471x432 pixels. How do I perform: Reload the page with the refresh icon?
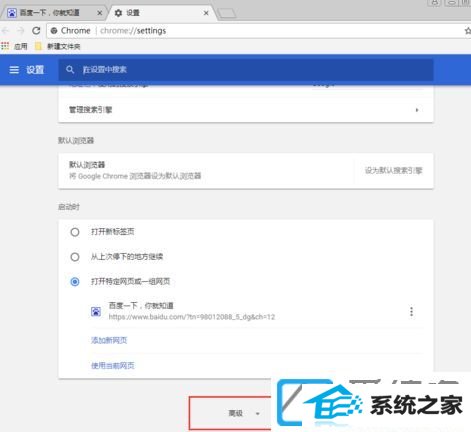(36, 31)
